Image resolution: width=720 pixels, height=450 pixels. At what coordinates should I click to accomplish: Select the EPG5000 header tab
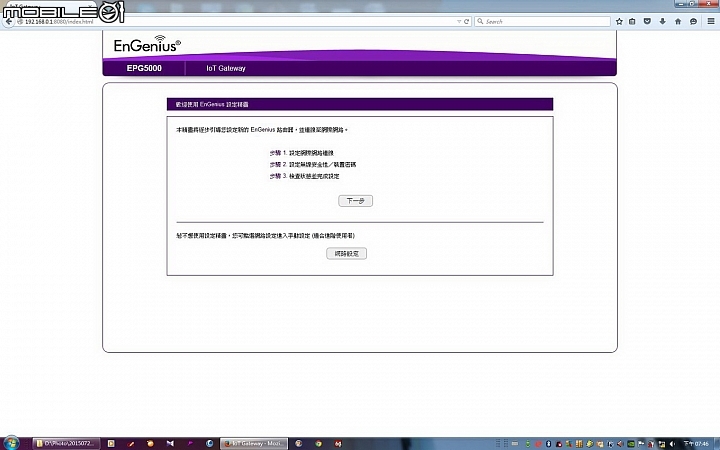144,68
